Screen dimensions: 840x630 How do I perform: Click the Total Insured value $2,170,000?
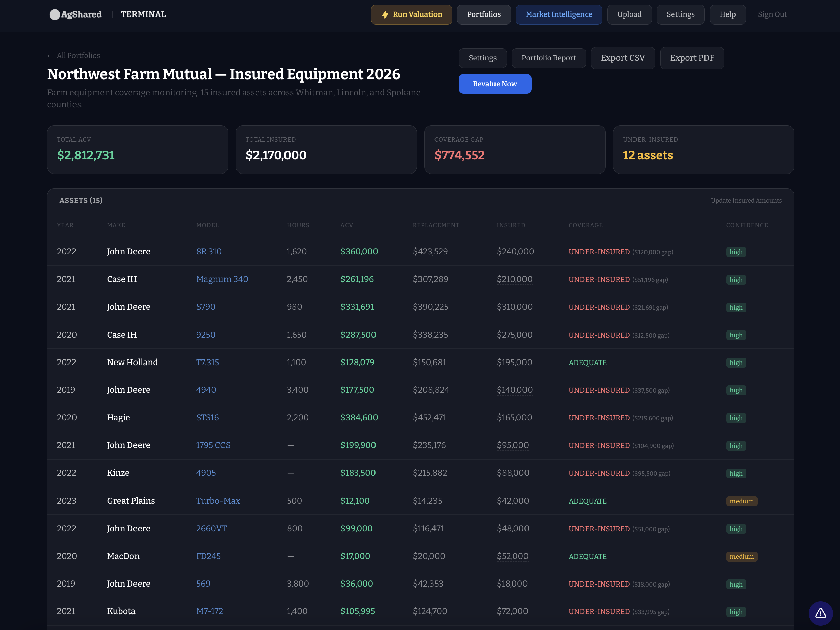click(276, 155)
